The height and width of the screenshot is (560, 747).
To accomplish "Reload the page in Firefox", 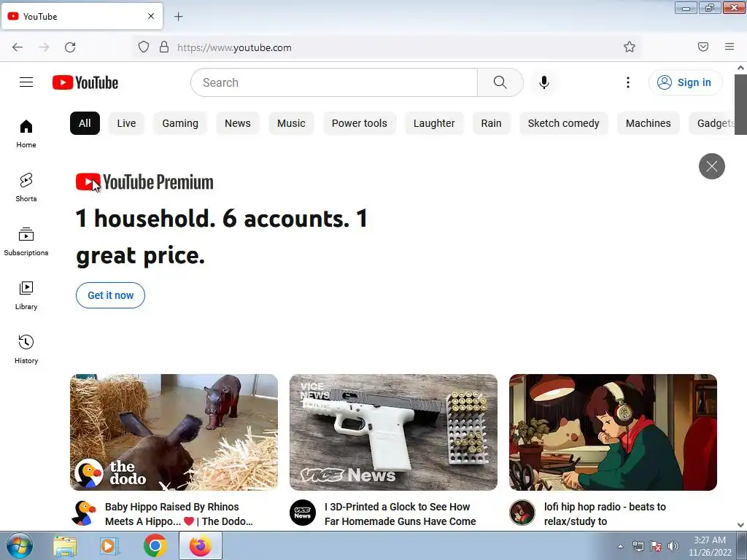I will pos(70,47).
